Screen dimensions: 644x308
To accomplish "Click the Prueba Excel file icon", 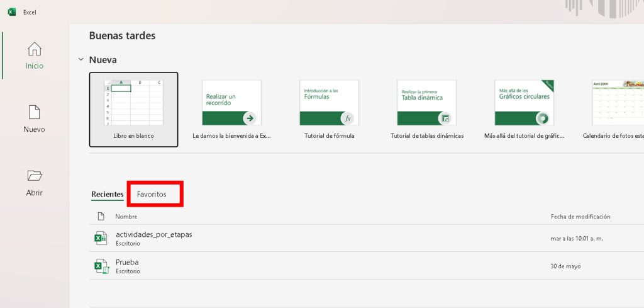I will tap(101, 266).
